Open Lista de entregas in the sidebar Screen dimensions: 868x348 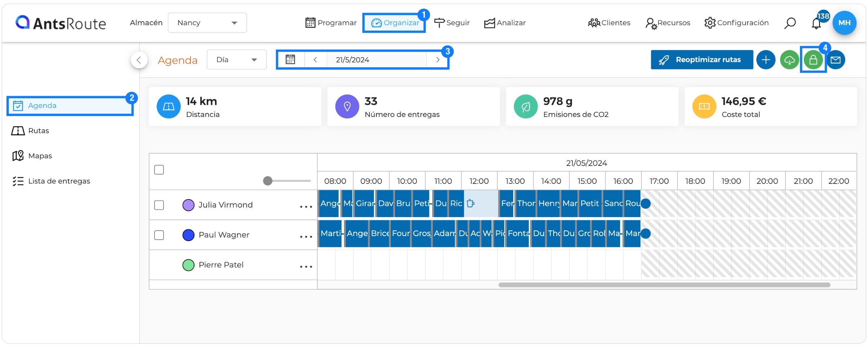click(x=51, y=181)
